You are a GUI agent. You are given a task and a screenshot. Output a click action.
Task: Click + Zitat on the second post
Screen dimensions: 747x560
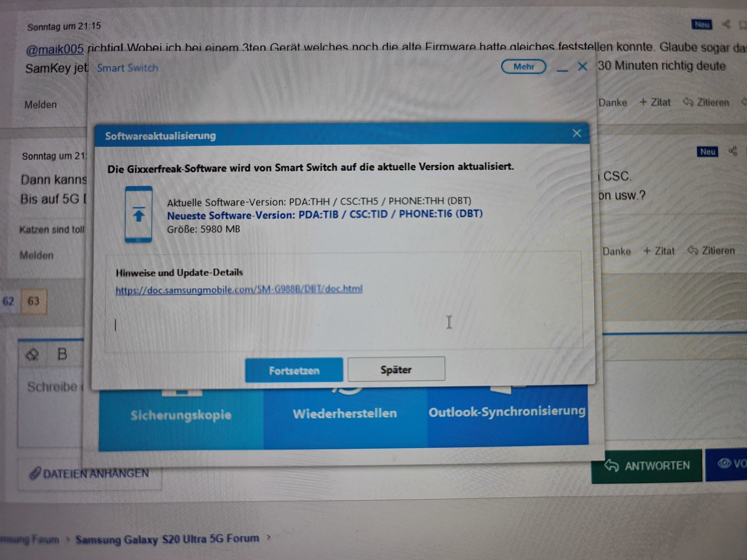click(659, 251)
